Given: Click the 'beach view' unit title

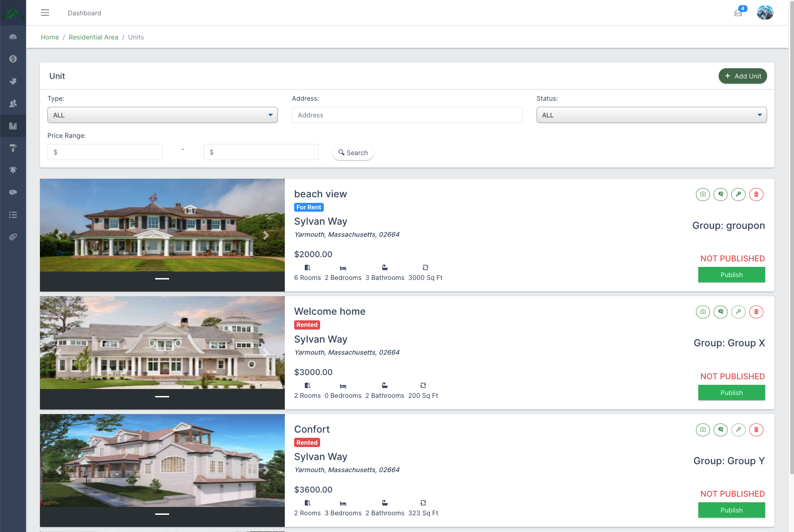Looking at the screenshot, I should click(x=321, y=194).
